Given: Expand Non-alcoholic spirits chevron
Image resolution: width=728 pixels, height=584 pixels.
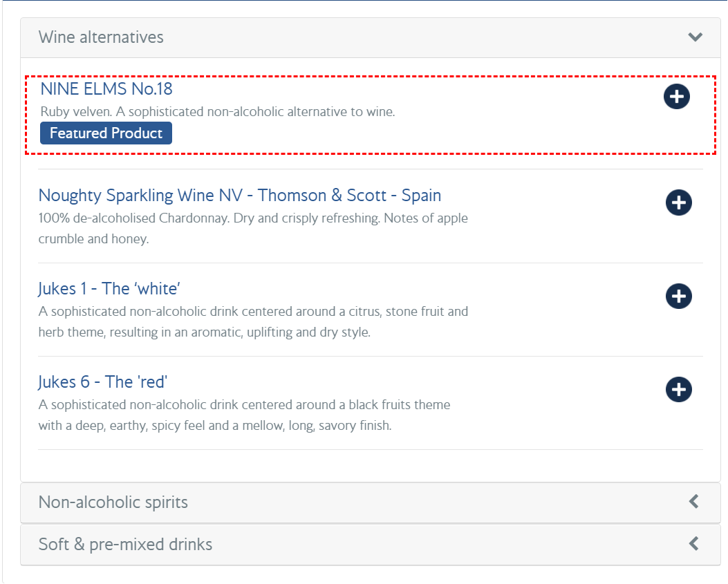Looking at the screenshot, I should pyautogui.click(x=694, y=501).
